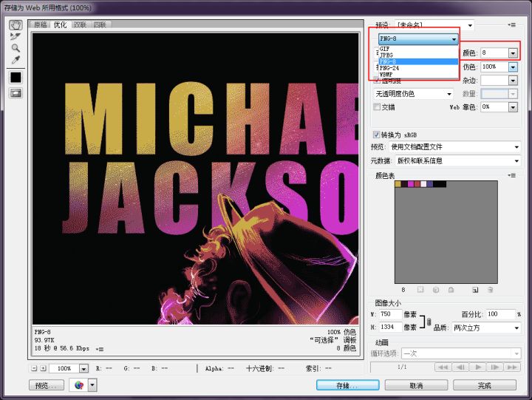The height and width of the screenshot is (400, 532).
Task: Switch to the 优化 tab
Action: tap(60, 24)
